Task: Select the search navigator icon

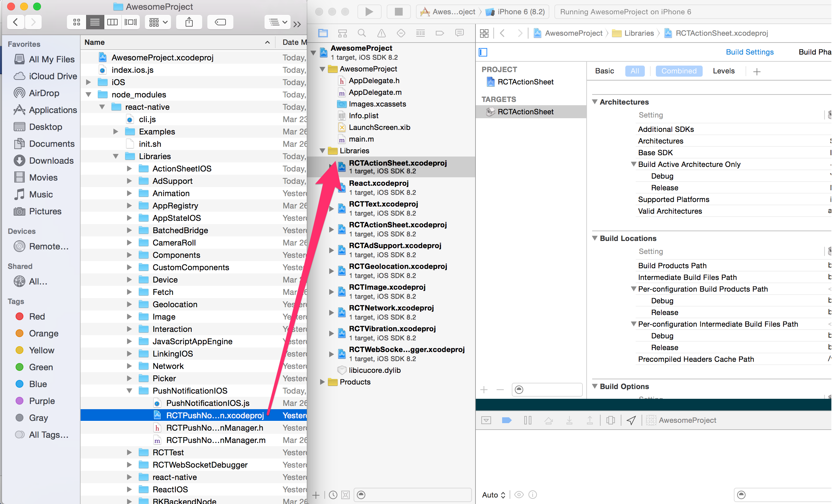Action: pos(361,34)
